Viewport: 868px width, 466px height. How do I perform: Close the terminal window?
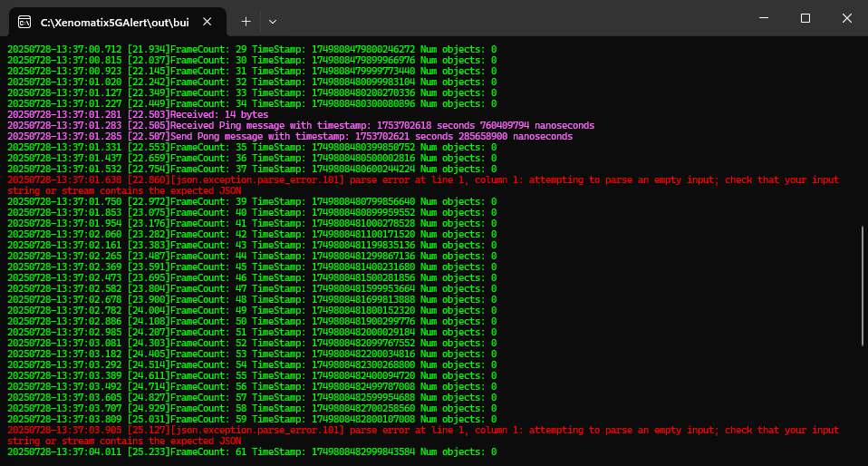[x=847, y=18]
